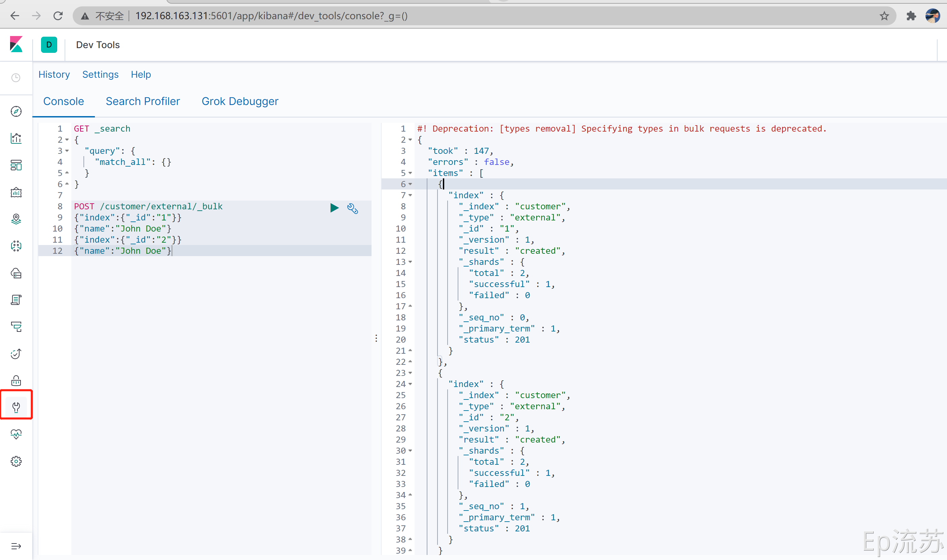Click the editor/response pane resize handle

[x=376, y=338]
